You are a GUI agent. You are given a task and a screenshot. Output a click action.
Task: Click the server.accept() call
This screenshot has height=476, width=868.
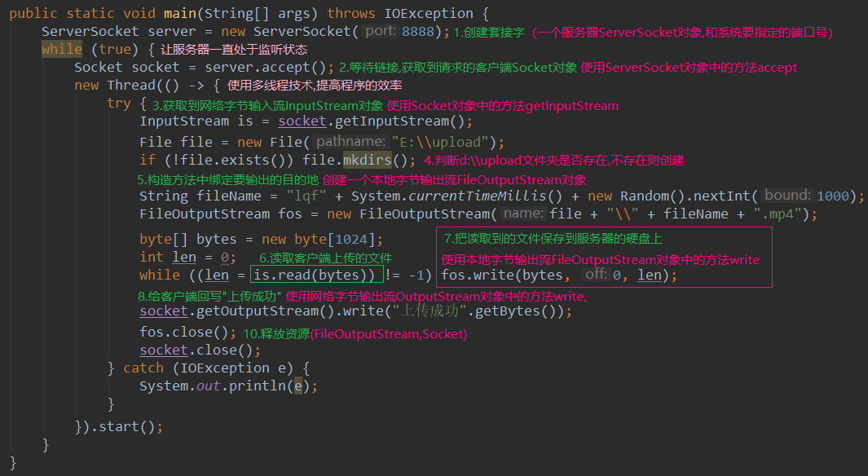pyautogui.click(x=266, y=68)
